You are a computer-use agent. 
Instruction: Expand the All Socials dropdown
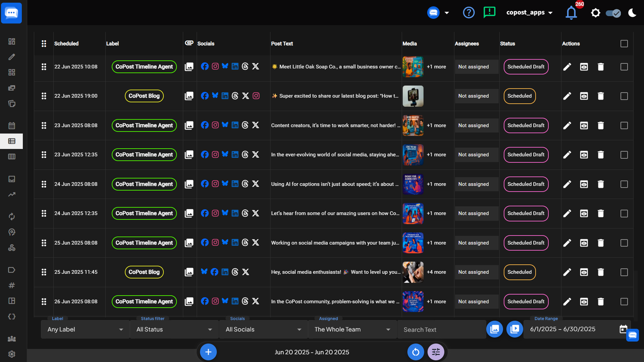[x=263, y=329]
